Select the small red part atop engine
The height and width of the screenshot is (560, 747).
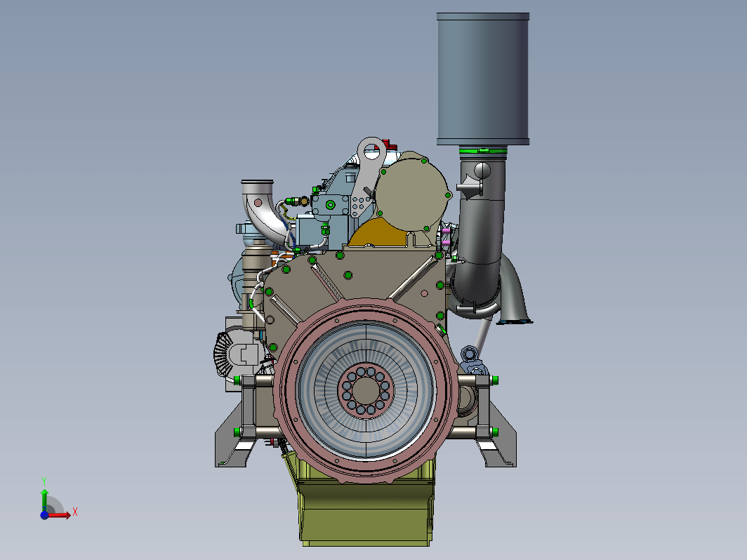pyautogui.click(x=388, y=145)
